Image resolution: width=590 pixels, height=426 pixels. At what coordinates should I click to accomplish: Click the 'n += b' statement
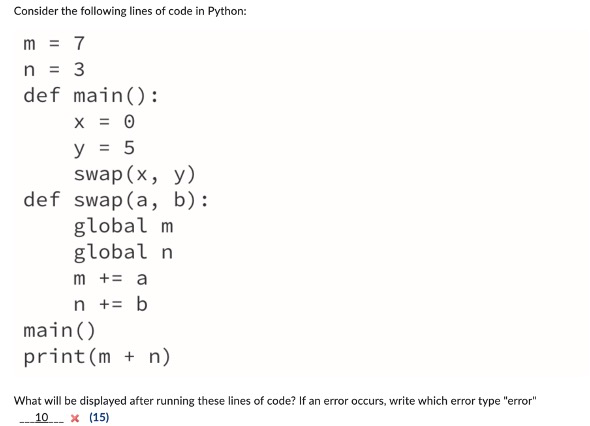click(110, 304)
